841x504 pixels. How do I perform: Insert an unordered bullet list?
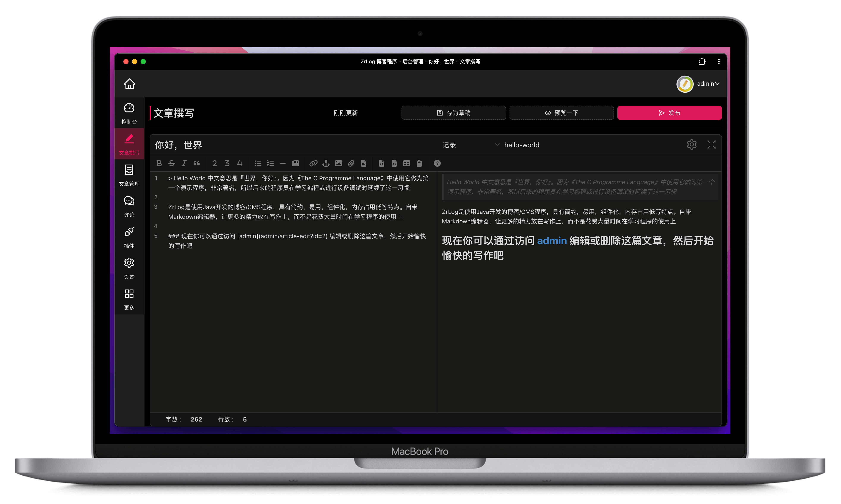258,163
